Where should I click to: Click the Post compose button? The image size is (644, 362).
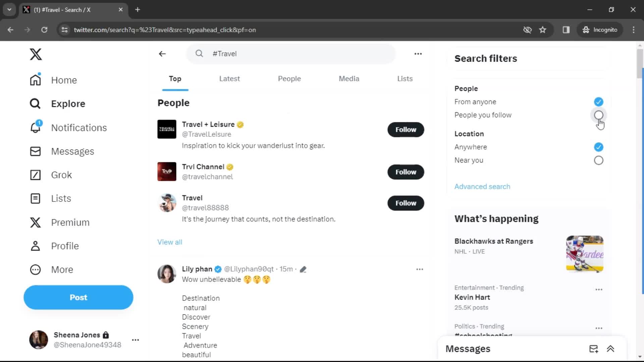pos(78,297)
